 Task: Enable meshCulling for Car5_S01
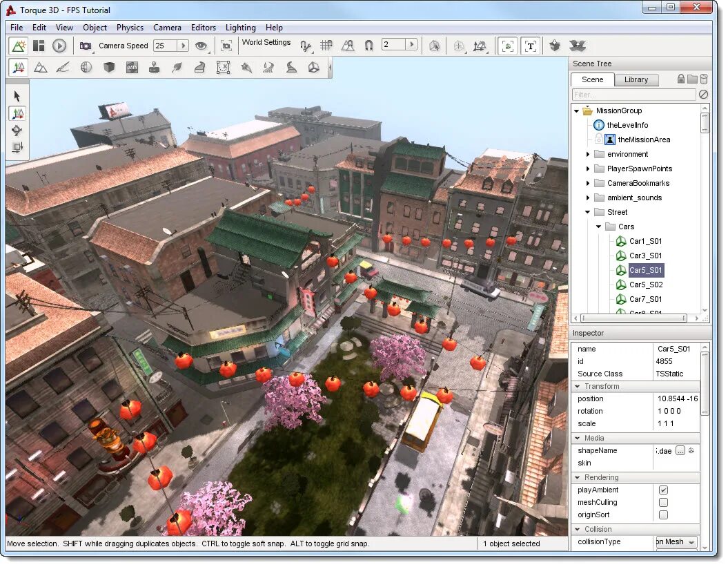tap(664, 502)
